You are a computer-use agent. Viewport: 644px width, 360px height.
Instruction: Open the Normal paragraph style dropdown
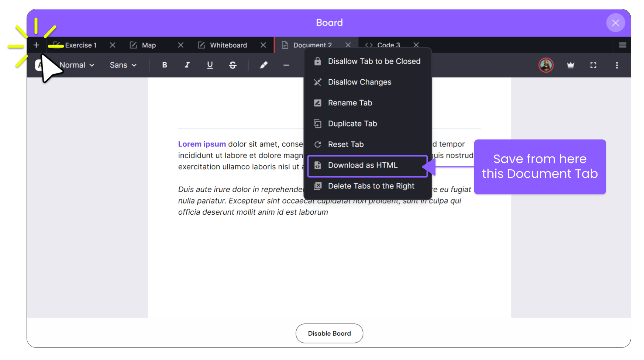click(x=77, y=65)
